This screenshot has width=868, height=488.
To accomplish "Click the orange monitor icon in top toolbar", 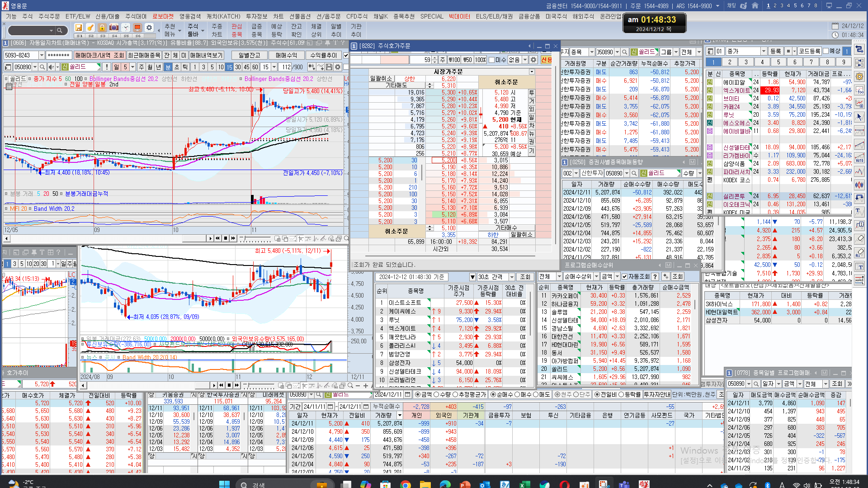I will [x=137, y=28].
